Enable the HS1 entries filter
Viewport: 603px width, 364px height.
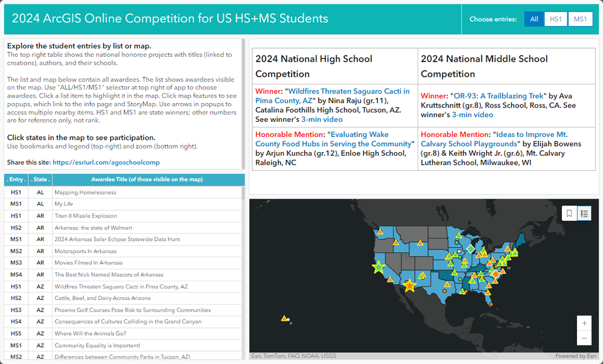tap(556, 19)
